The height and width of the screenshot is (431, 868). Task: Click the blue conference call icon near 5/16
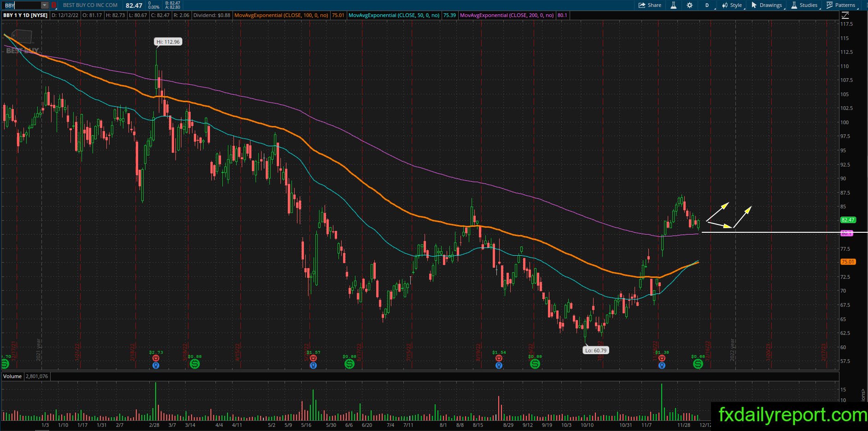point(313,366)
